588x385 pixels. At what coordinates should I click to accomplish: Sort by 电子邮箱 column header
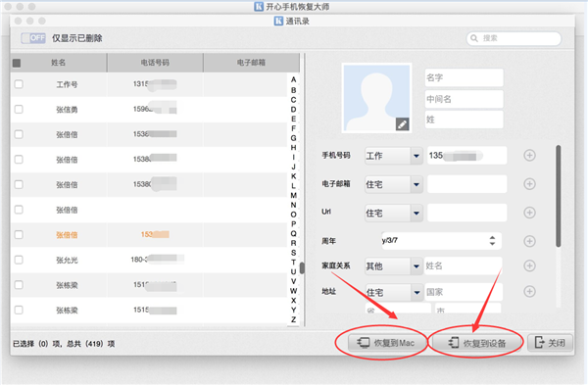[x=251, y=63]
